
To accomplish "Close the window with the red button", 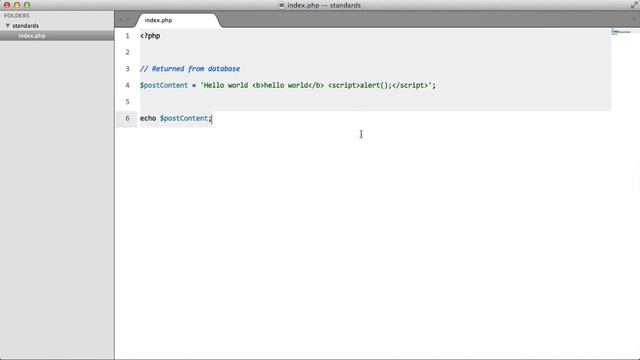I will click(x=7, y=5).
